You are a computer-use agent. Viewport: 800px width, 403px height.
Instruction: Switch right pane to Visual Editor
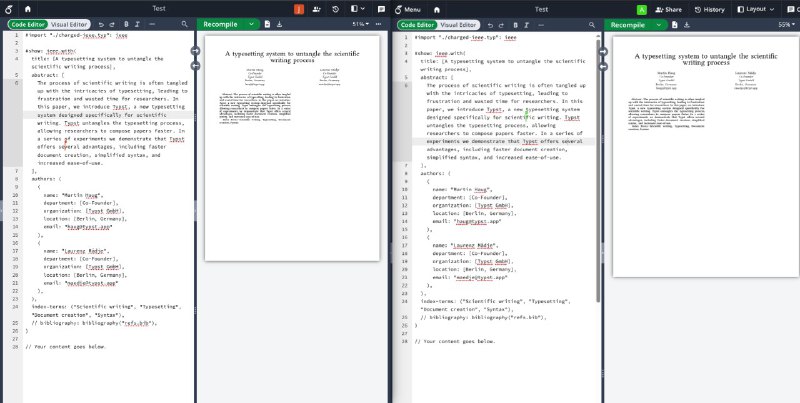point(459,23)
